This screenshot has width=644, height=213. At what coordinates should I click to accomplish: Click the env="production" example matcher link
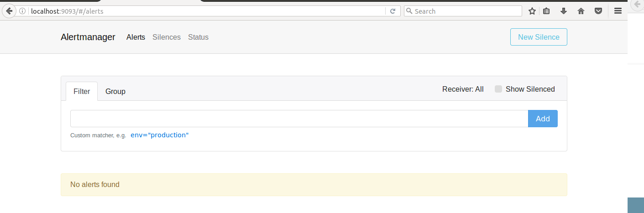click(x=159, y=135)
